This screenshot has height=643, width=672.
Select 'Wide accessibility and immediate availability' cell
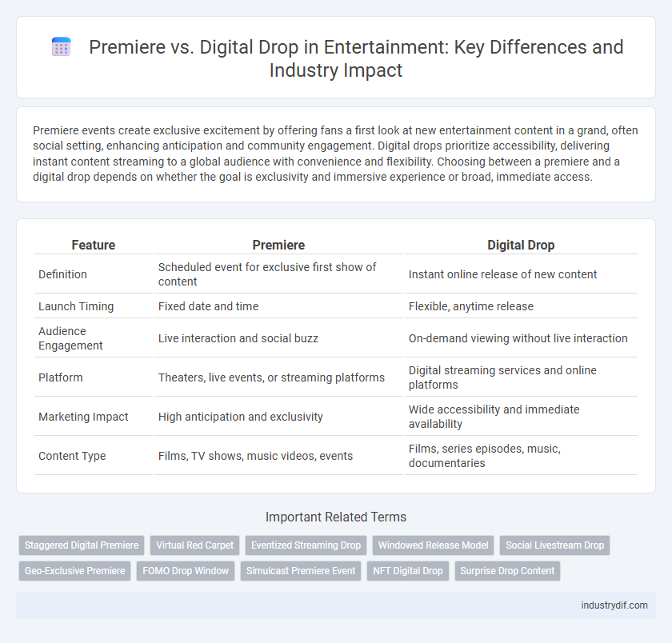(521, 417)
